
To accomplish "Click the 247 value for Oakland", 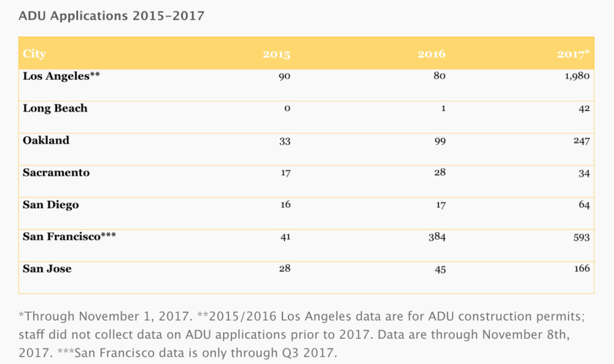I will (580, 141).
